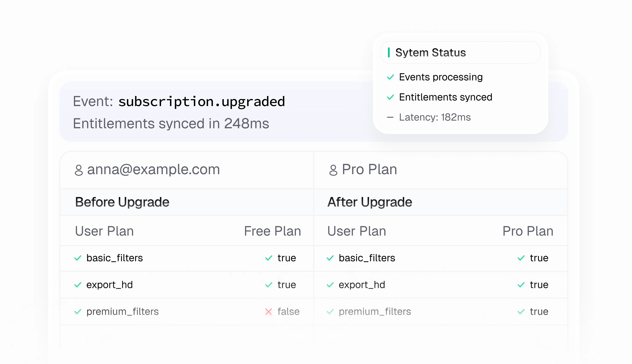Click the true value for After basic_filters
Image resolution: width=632 pixels, height=364 pixels.
pyautogui.click(x=539, y=258)
